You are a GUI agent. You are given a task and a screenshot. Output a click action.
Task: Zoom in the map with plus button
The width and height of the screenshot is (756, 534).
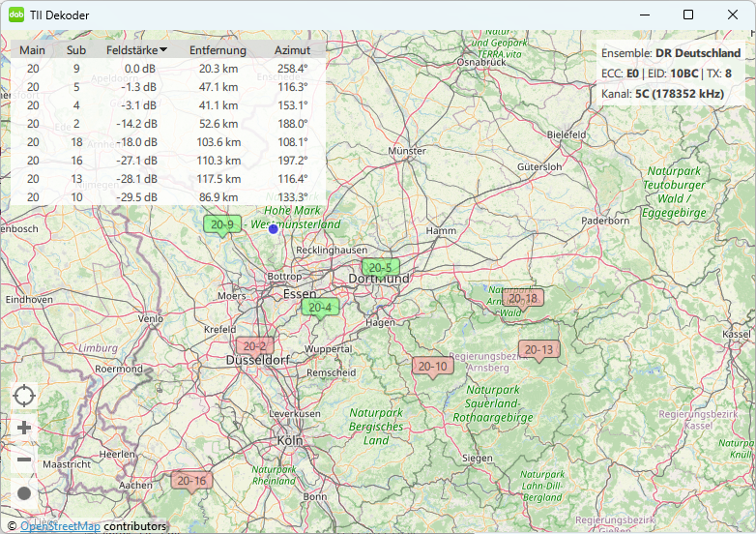coord(24,428)
